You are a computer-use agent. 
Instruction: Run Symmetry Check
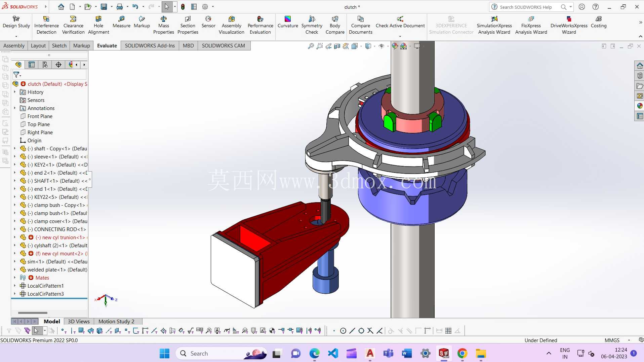312,25
